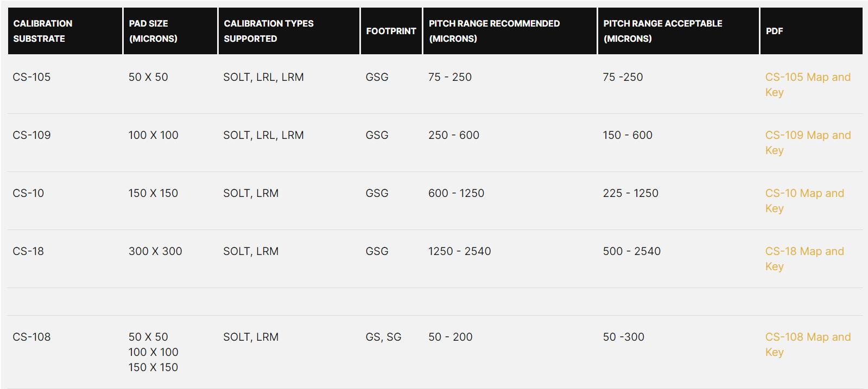This screenshot has height=389, width=868.
Task: Click the Pitch Range Acceptable column header
Action: click(662, 31)
